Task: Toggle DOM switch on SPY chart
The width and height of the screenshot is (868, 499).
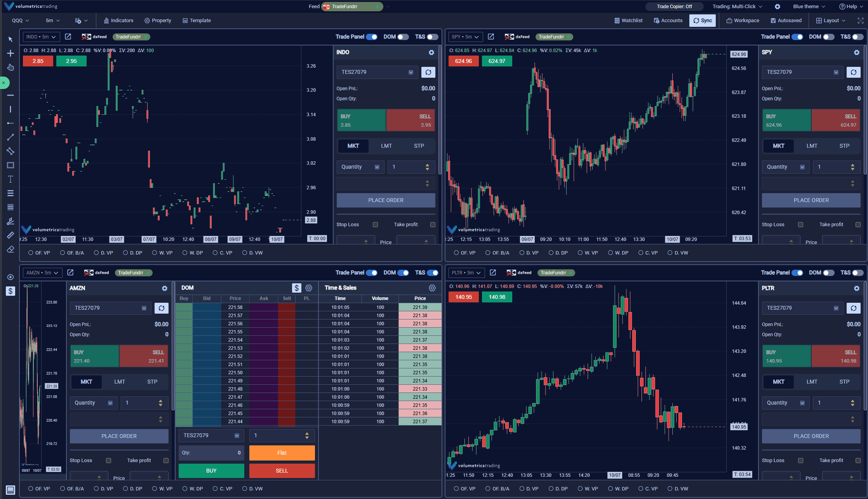Action: coord(828,37)
